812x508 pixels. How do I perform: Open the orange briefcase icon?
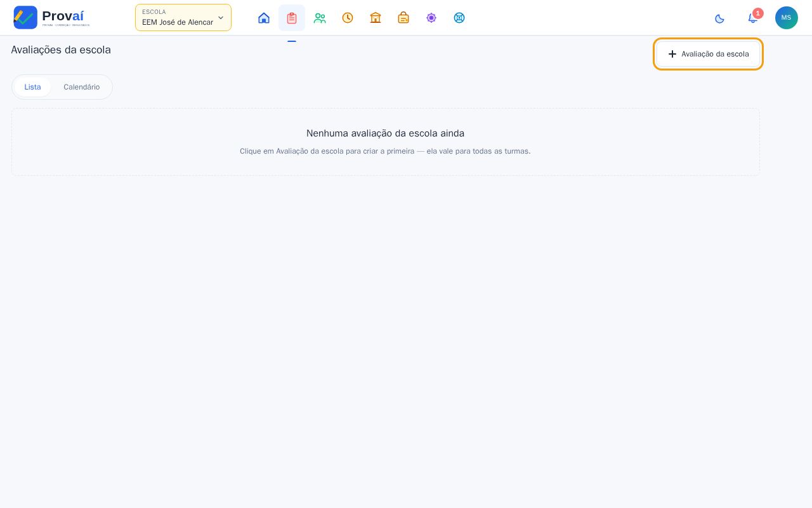pyautogui.click(x=403, y=18)
